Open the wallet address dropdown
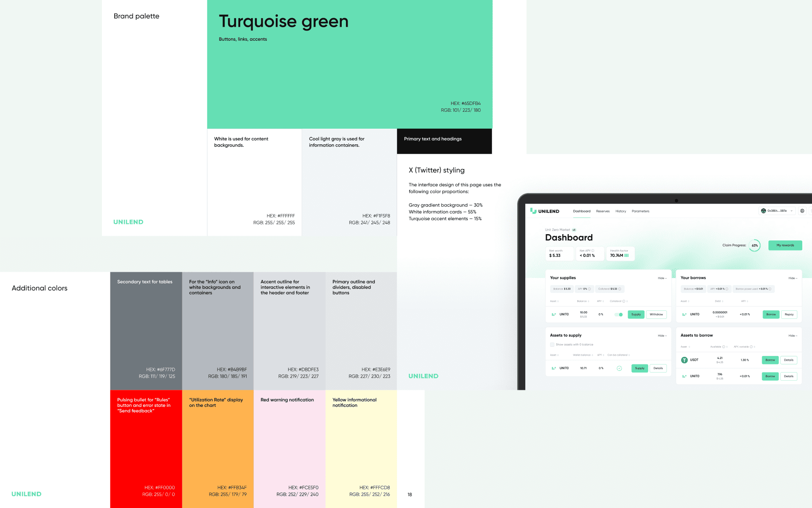Image resolution: width=812 pixels, height=508 pixels. pyautogui.click(x=777, y=211)
